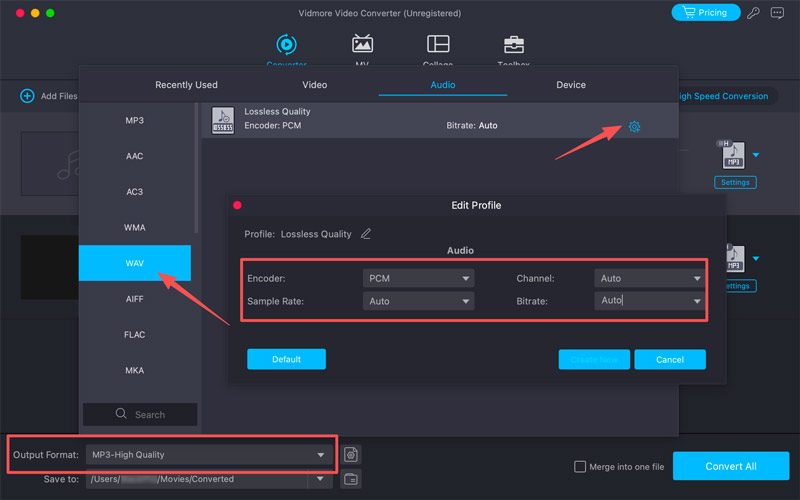Open the Bitrate dropdown in Edit Profile
Viewport: 800px width, 500px height.
coord(649,301)
